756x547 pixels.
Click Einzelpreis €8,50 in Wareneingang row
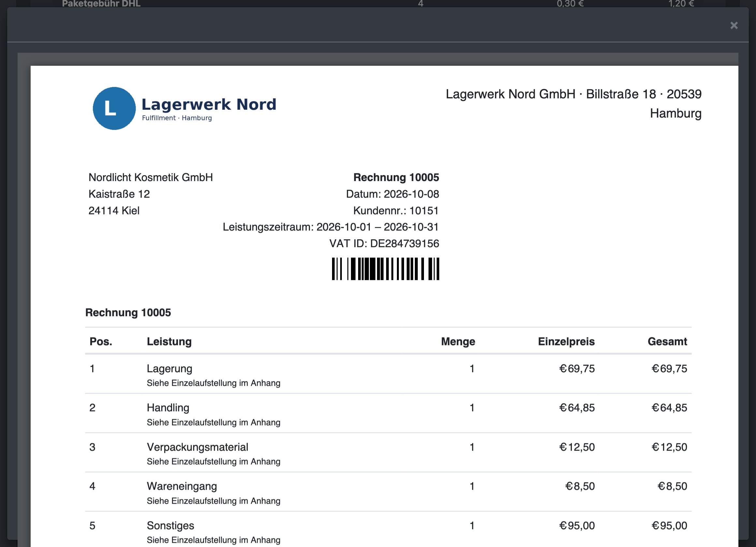580,486
